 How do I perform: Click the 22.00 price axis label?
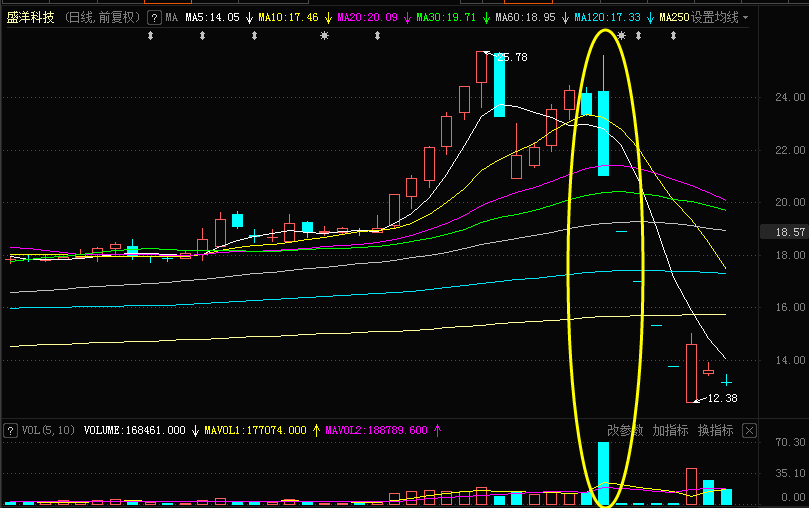(790, 150)
